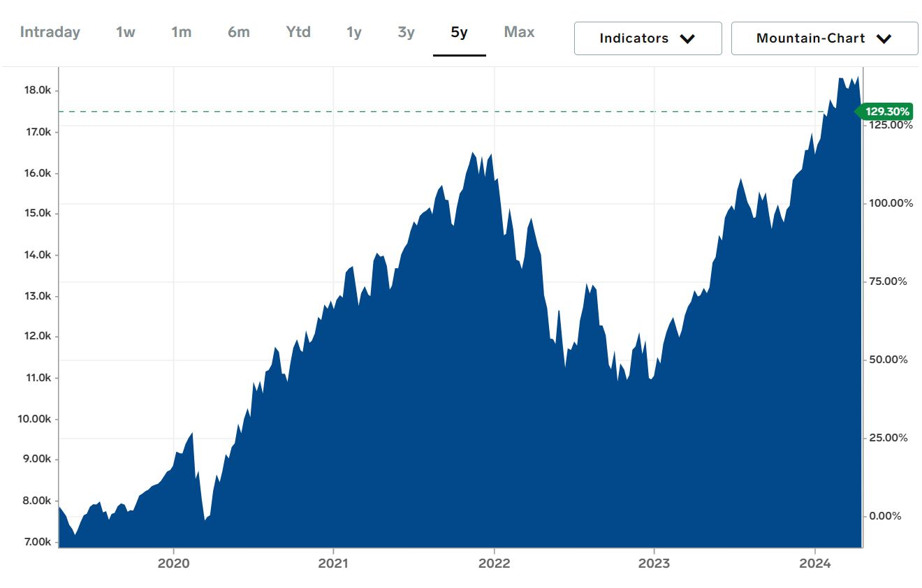Select the 1m time range tab
922x588 pixels.
pos(181,32)
